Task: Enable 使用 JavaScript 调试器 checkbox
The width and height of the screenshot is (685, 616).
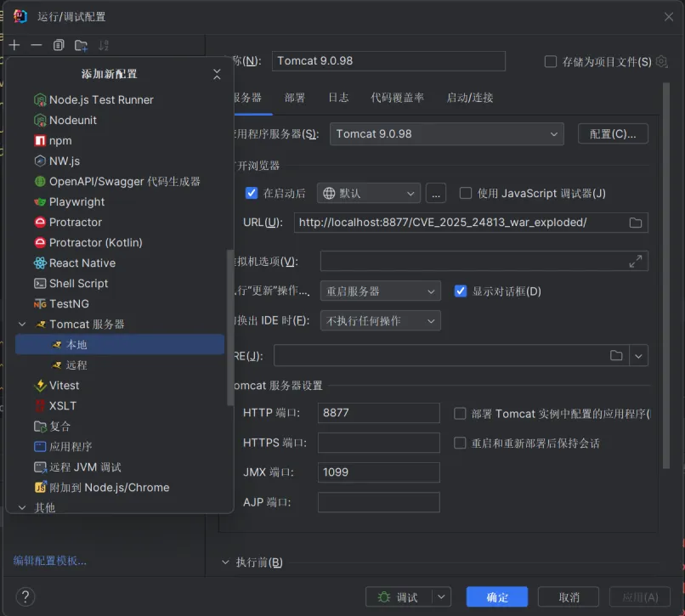Action: click(x=465, y=193)
